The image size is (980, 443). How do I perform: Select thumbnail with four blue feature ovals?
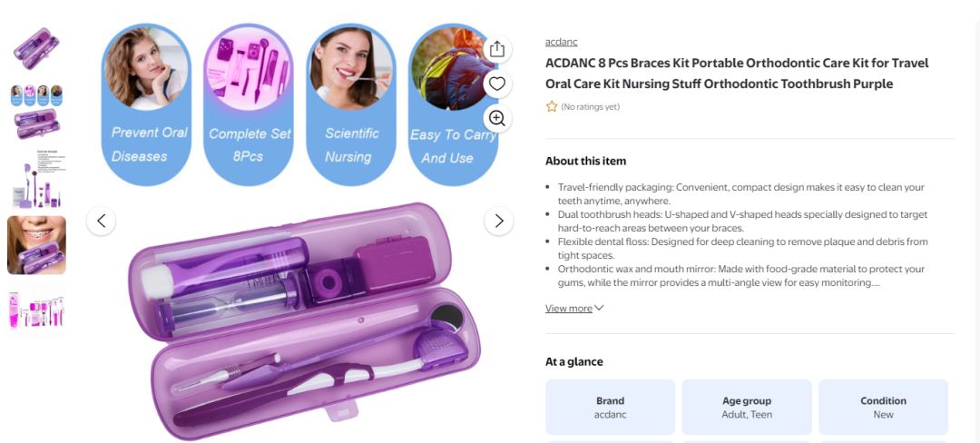click(36, 95)
